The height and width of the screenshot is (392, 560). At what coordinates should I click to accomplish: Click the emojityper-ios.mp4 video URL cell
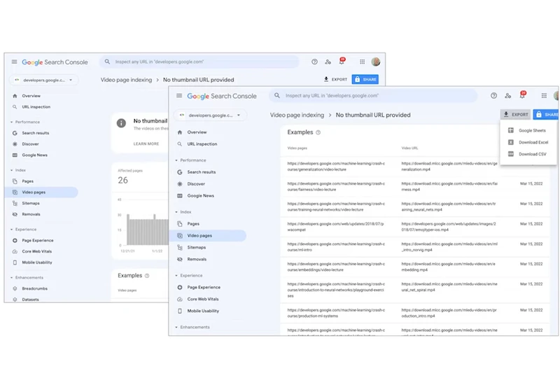tap(449, 227)
